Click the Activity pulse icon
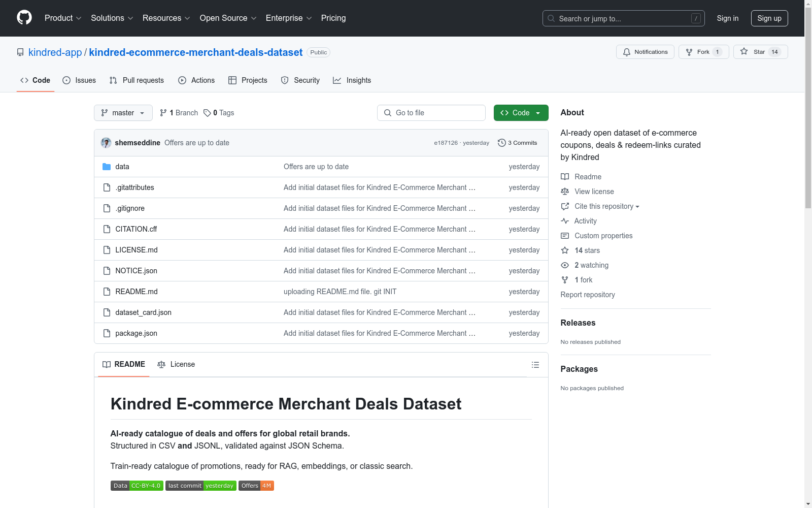 click(565, 221)
